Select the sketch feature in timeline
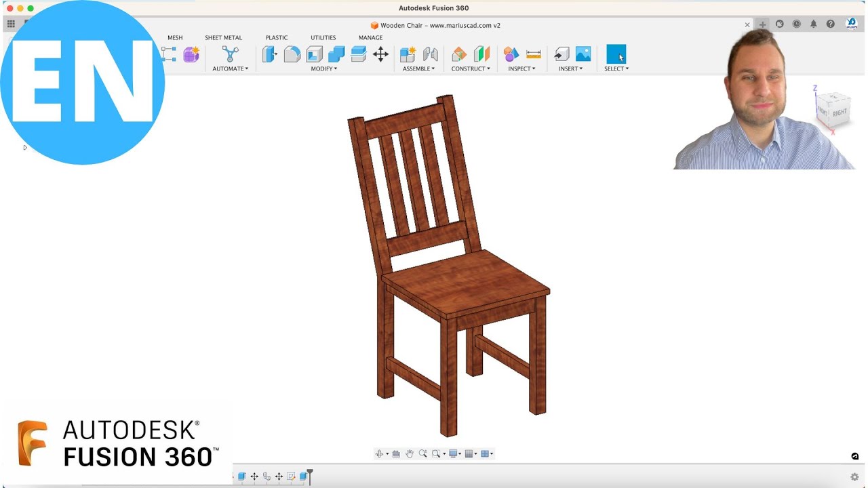This screenshot has height=488, width=868. point(291,477)
